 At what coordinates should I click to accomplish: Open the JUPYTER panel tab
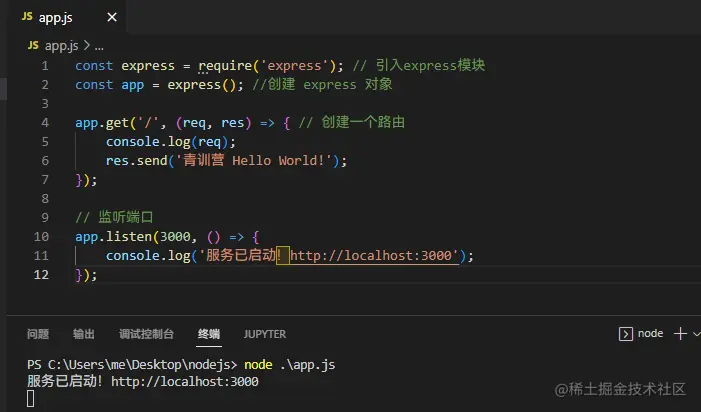pyautogui.click(x=265, y=334)
